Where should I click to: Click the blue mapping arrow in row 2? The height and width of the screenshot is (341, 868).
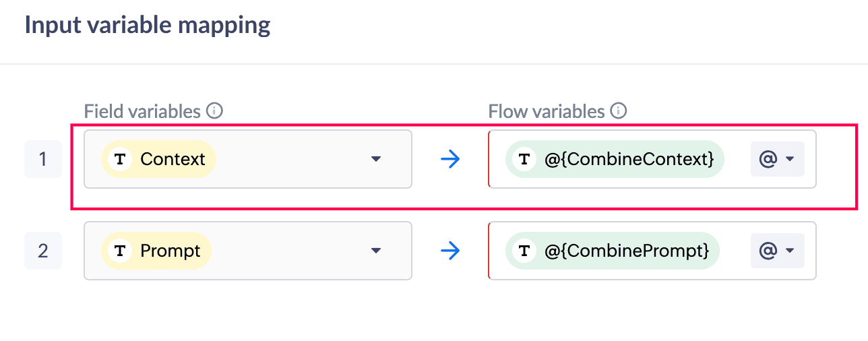tap(450, 251)
